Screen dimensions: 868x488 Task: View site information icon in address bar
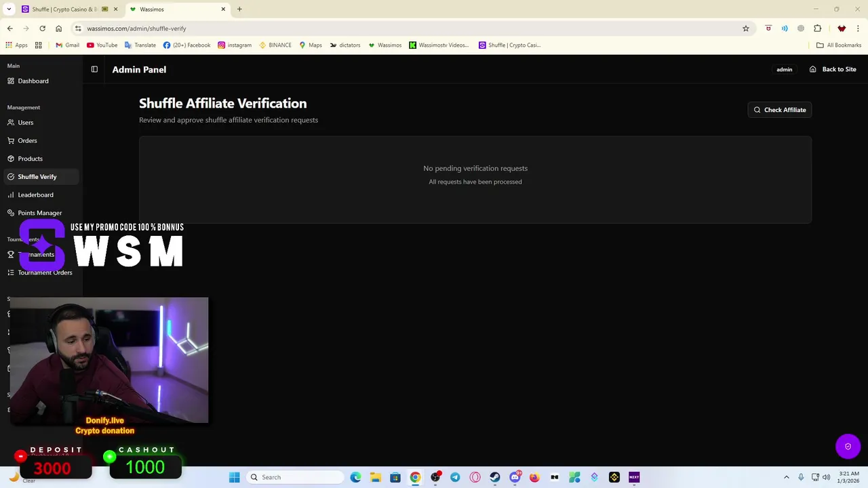pyautogui.click(x=78, y=28)
